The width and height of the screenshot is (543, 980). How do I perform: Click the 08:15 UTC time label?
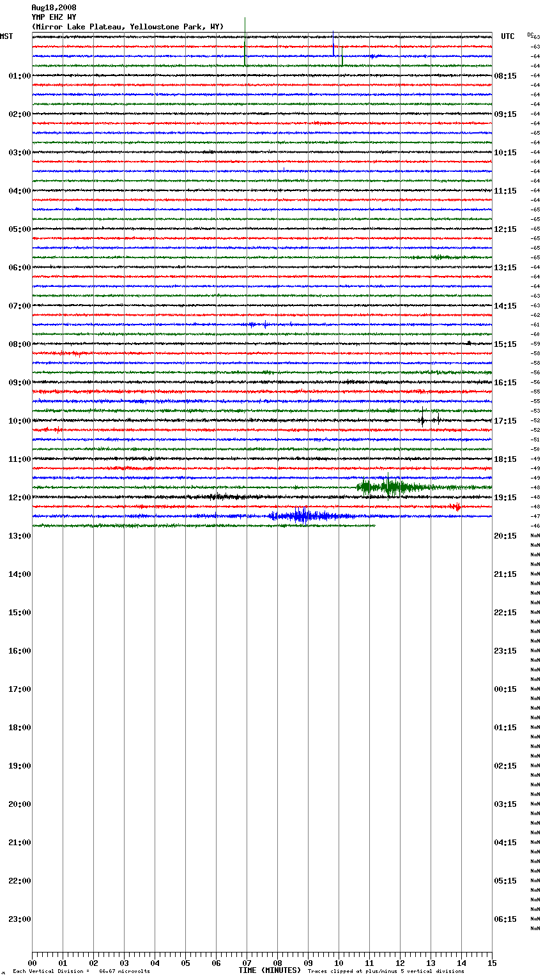tap(505, 76)
